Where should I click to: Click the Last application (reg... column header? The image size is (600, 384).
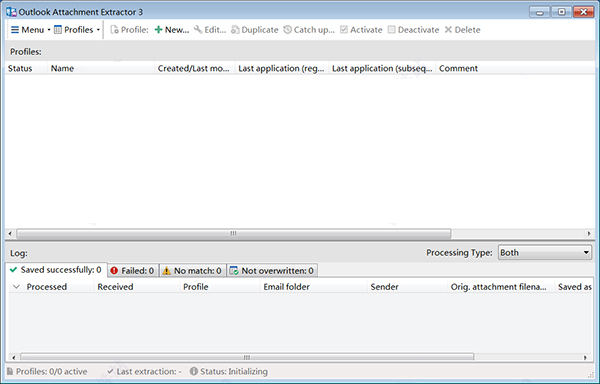coord(282,68)
